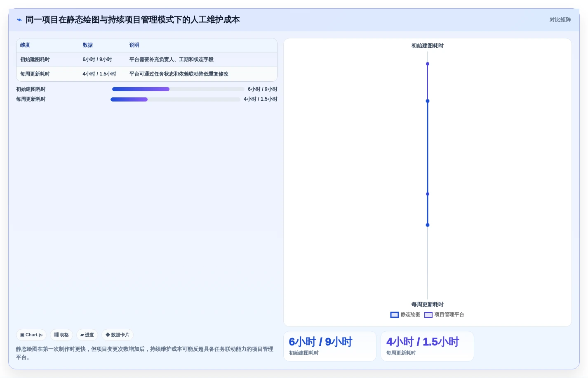Click table cell 6小时 / 9小时
Image resolution: width=588 pixels, height=378 pixels.
[97, 60]
